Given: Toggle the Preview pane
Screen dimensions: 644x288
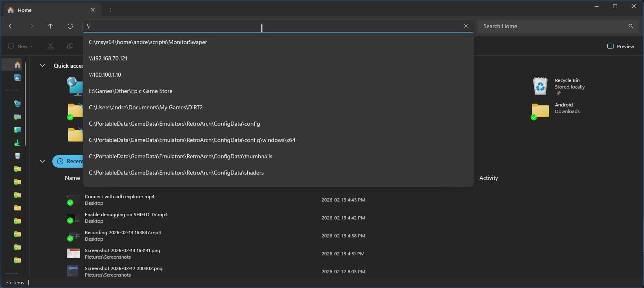Looking at the screenshot, I should tap(621, 46).
